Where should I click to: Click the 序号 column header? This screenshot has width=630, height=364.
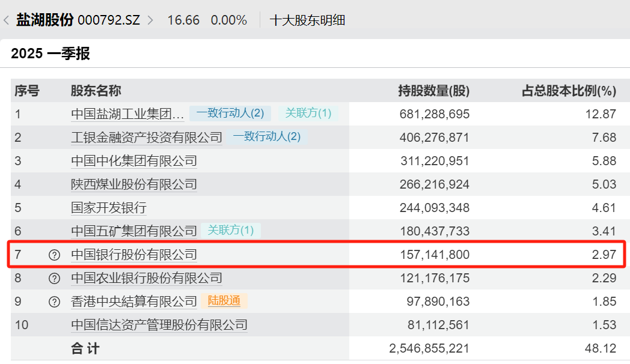click(x=27, y=91)
